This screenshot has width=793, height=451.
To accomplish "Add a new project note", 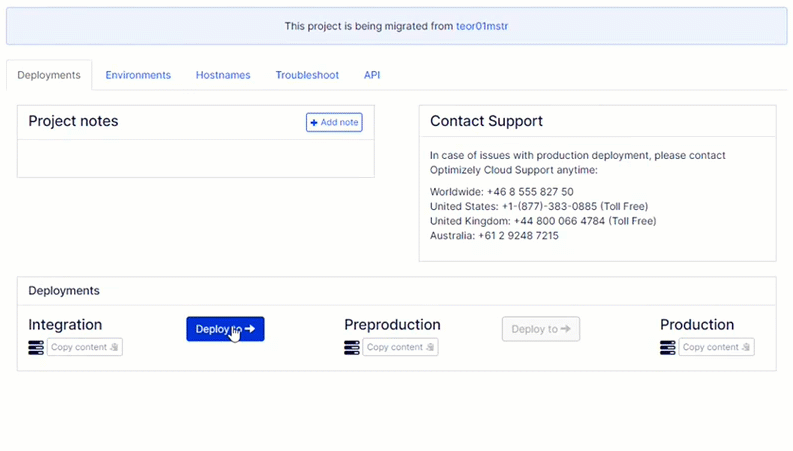I will (x=334, y=122).
